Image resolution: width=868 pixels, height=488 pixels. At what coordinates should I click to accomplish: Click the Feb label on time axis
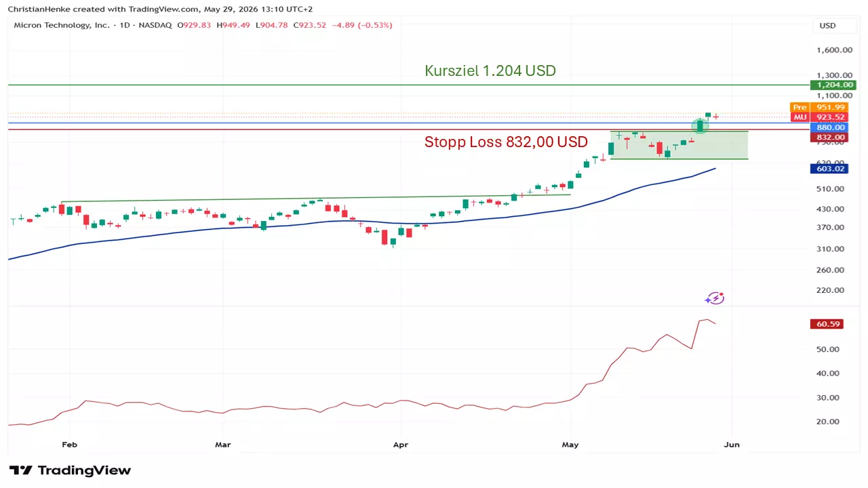(68, 445)
